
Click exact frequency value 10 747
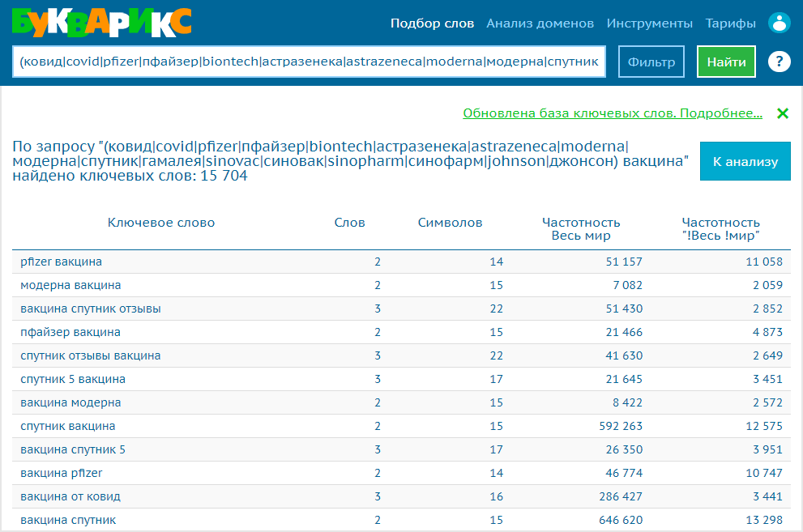[764, 473]
